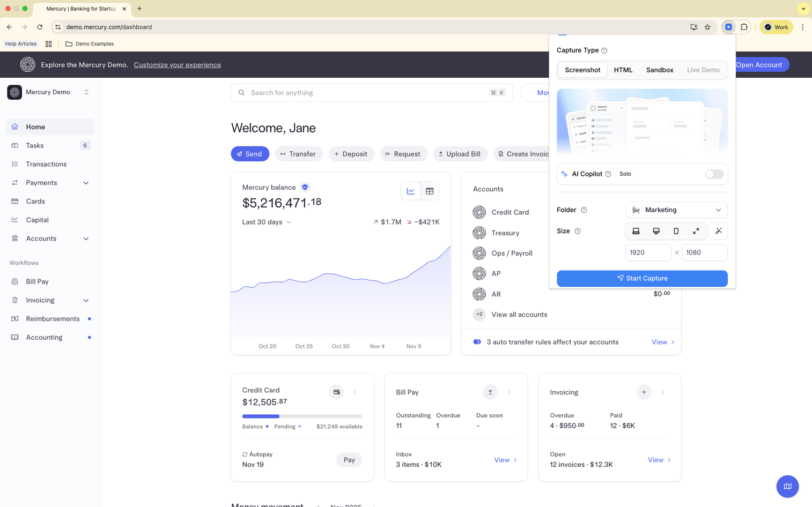Switch Mercury balance to line chart view
The image size is (812, 507).
pos(411,191)
